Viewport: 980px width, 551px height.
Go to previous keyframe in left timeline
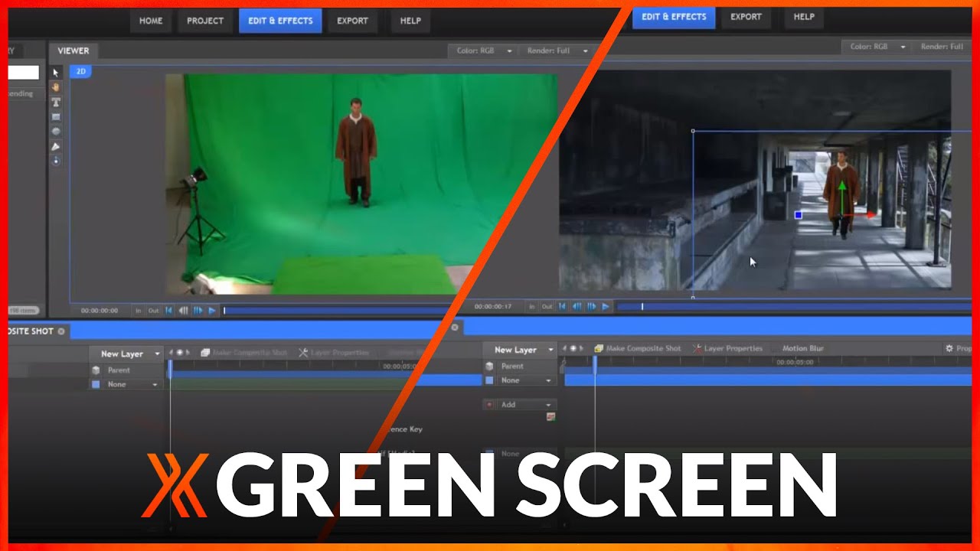click(170, 353)
